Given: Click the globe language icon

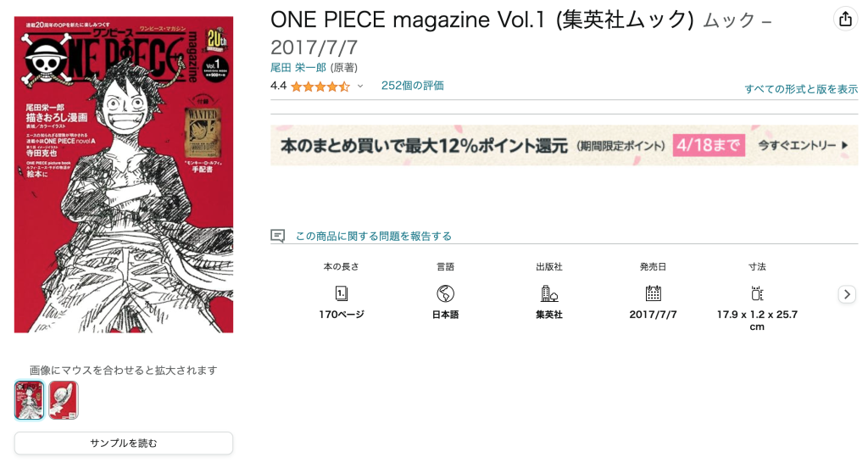Looking at the screenshot, I should (x=445, y=293).
